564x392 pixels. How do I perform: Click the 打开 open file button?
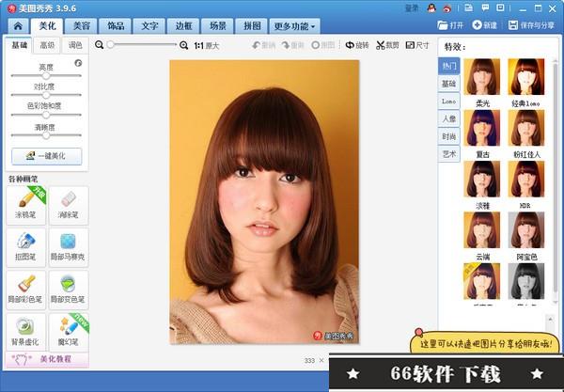click(450, 25)
